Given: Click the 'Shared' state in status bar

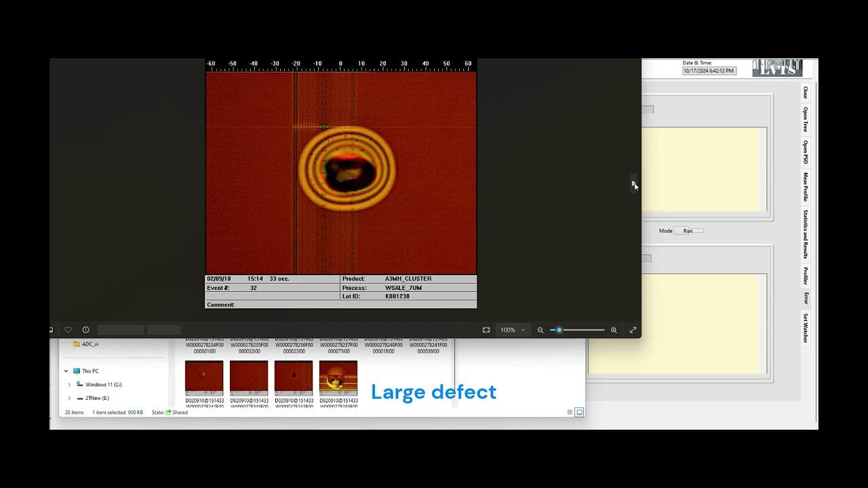Looking at the screenshot, I should (x=176, y=412).
